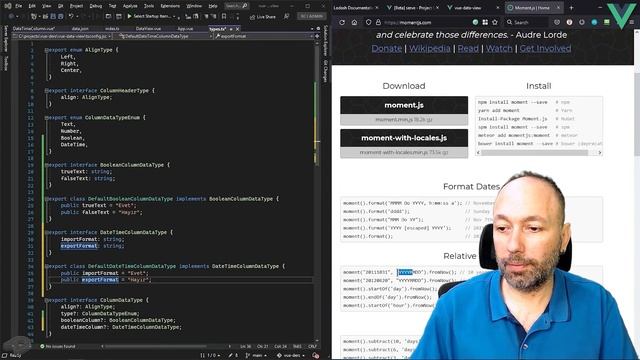Click the notifications icon in status bar
640x360 pixels.
[x=315, y=356]
